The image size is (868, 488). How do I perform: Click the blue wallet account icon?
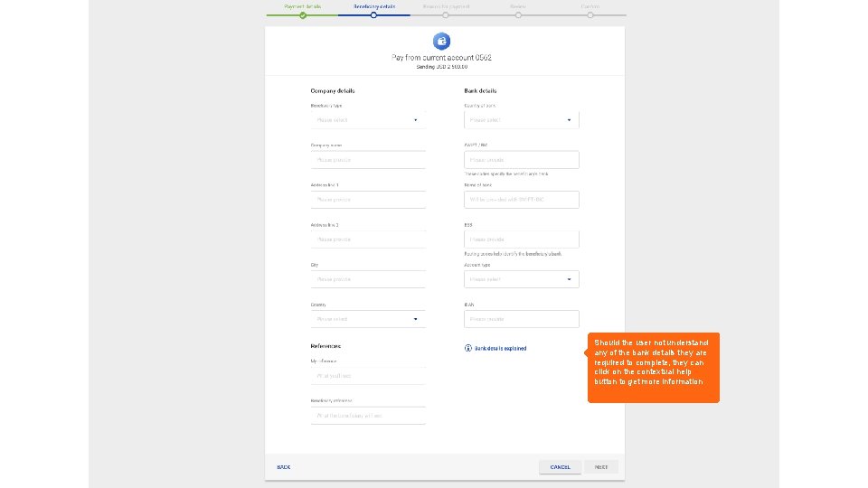pyautogui.click(x=441, y=41)
